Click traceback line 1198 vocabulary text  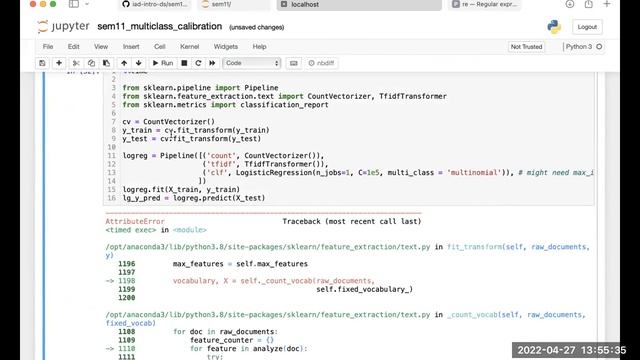(273, 281)
